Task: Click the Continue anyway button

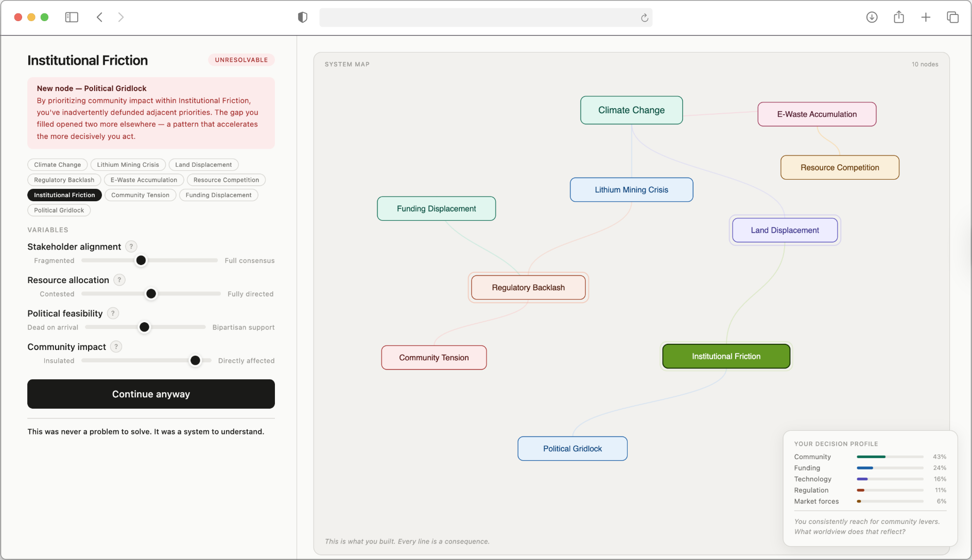Action: [151, 394]
